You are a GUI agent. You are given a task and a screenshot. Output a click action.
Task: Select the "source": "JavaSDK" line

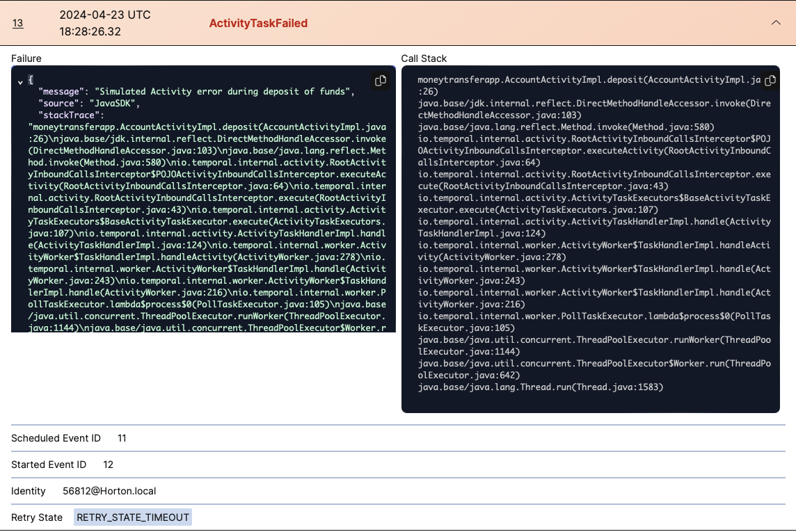89,104
